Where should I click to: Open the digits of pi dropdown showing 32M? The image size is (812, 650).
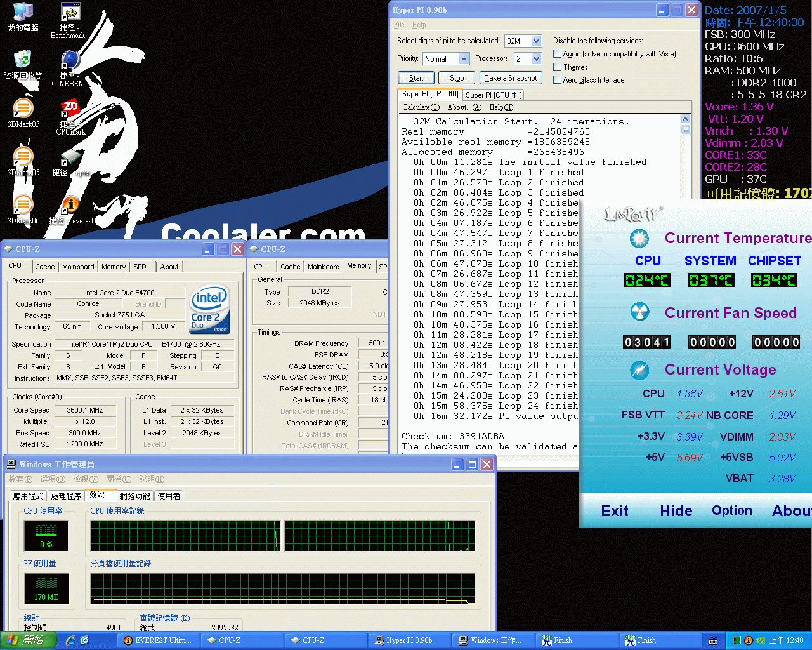click(523, 41)
